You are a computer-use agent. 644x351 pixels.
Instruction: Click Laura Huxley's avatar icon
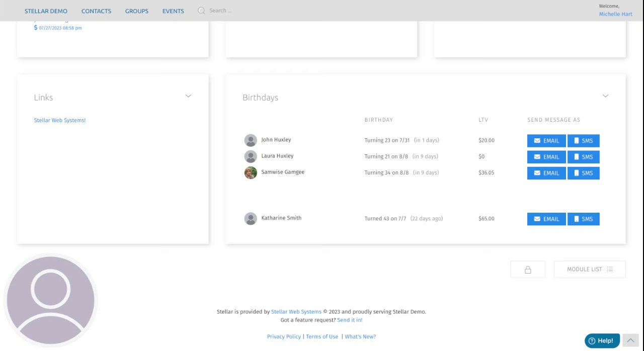point(251,156)
